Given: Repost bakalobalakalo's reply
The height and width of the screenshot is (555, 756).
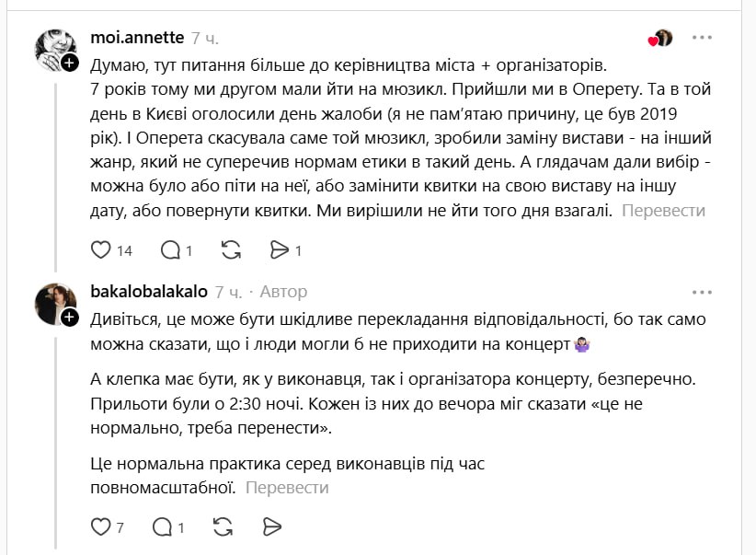Looking at the screenshot, I should coord(223,526).
